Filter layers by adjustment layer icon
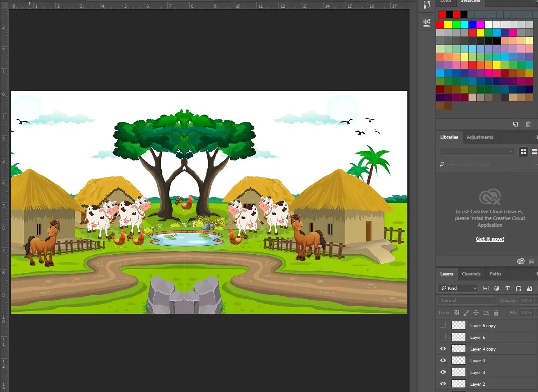538x392 pixels. pyautogui.click(x=497, y=288)
